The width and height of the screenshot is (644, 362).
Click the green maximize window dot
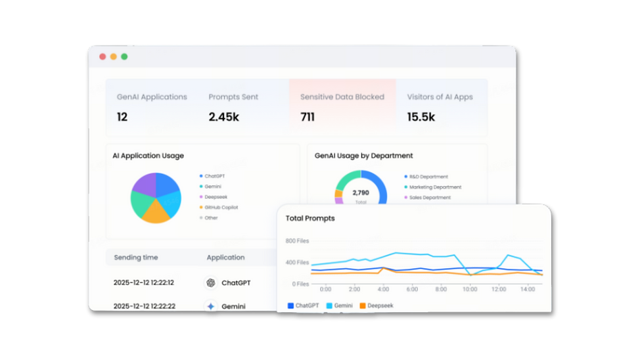(x=124, y=57)
